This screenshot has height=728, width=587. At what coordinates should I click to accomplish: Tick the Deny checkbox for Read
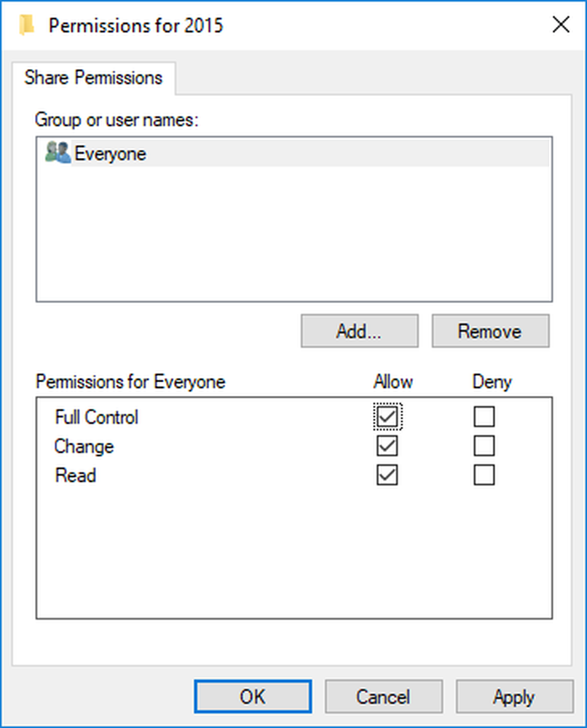[x=484, y=475]
